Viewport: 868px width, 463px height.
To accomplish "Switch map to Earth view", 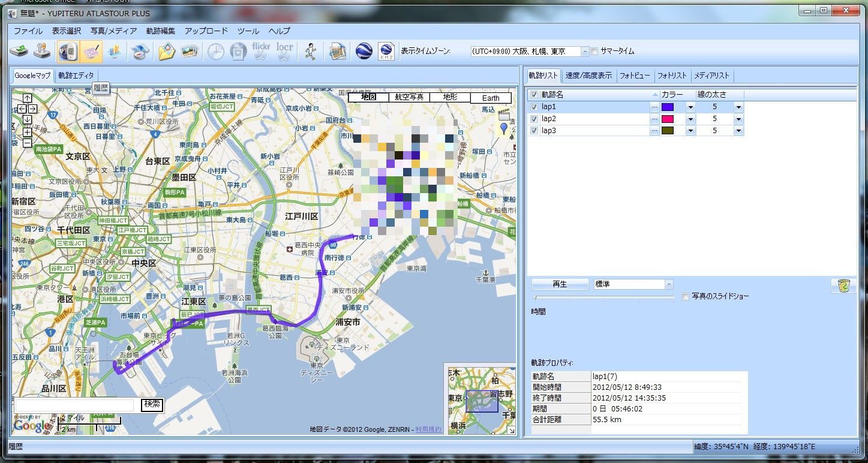I will click(491, 98).
